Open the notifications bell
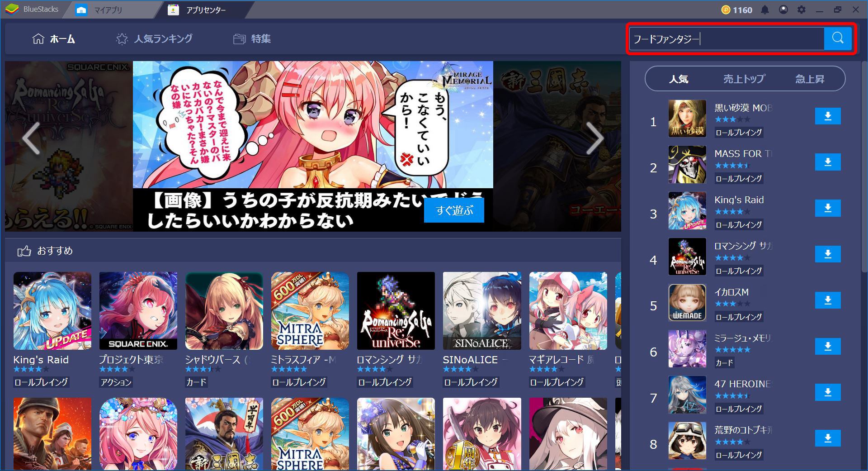868x471 pixels. tap(764, 10)
